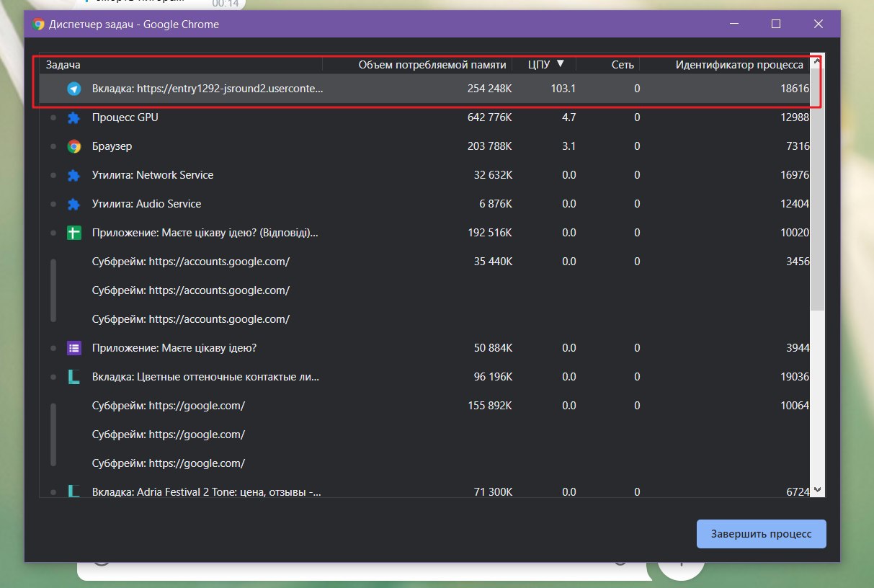Image resolution: width=874 pixels, height=588 pixels.
Task: Select Вкладка: Цветные оттеночные контактые row
Action: (425, 377)
